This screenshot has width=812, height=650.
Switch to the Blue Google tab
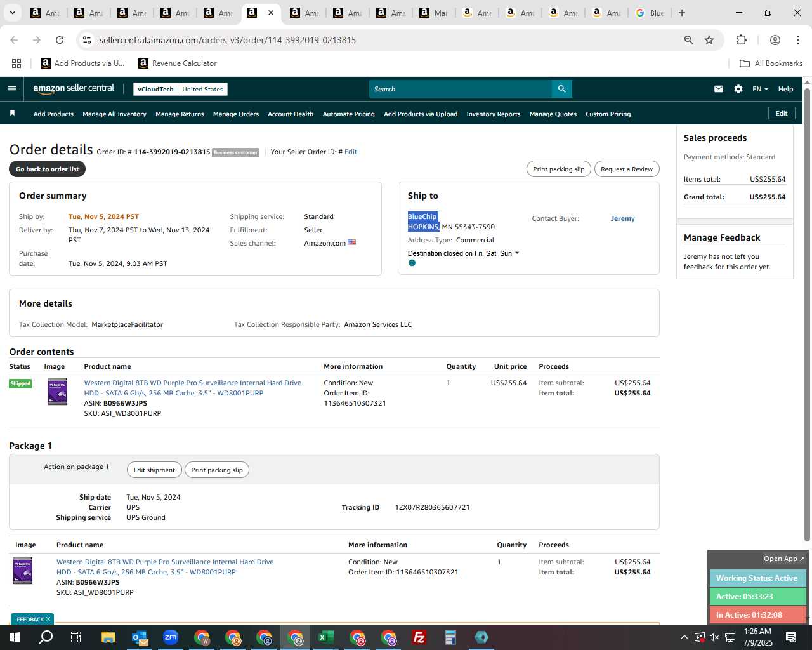coord(650,13)
